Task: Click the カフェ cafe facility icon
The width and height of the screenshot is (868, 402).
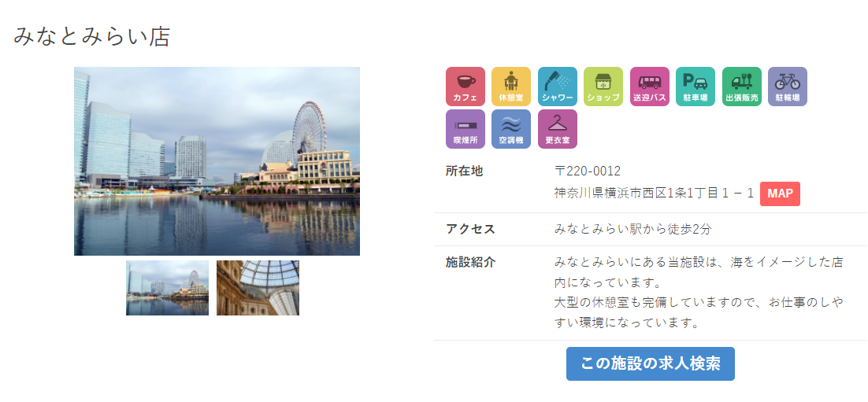Action: pos(465,87)
